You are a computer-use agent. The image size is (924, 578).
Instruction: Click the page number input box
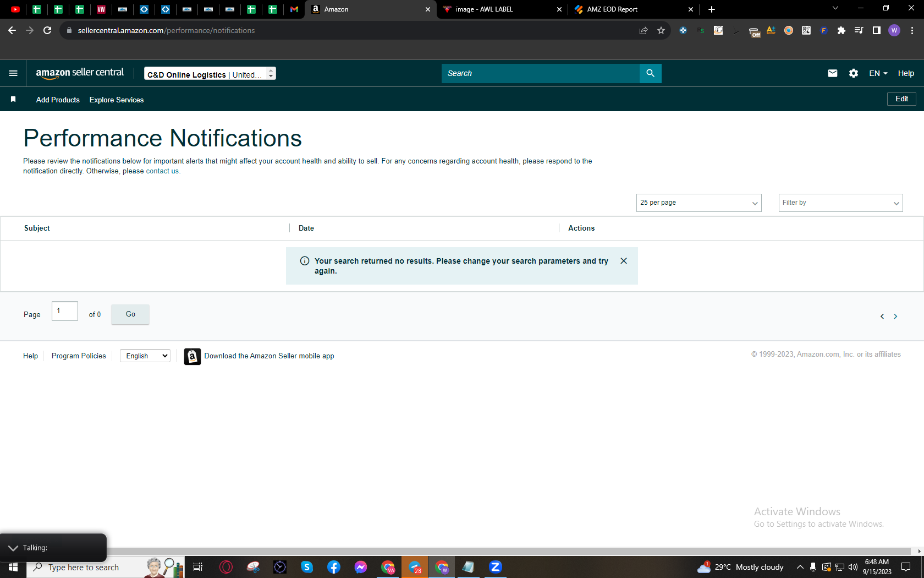65,311
